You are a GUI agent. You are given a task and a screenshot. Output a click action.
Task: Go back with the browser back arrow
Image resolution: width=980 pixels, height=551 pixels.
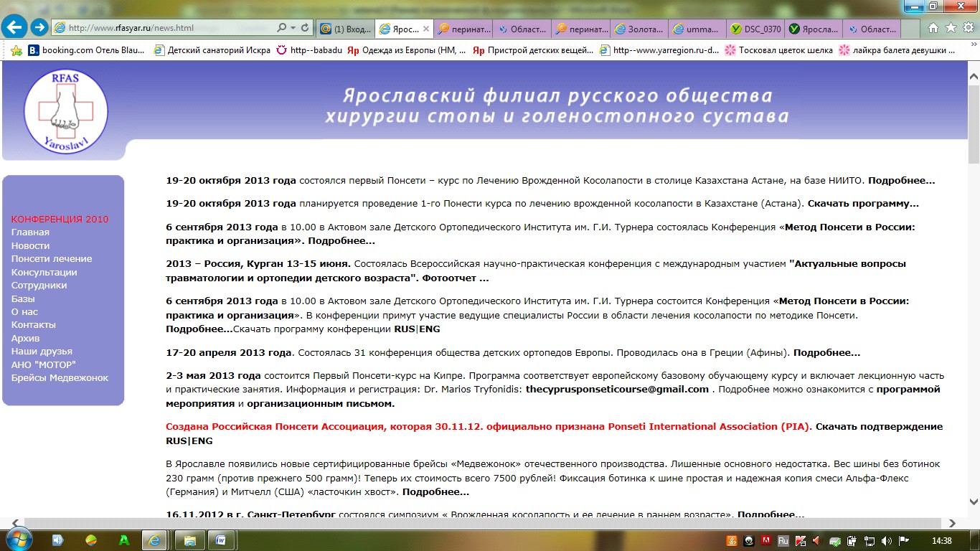point(14,28)
